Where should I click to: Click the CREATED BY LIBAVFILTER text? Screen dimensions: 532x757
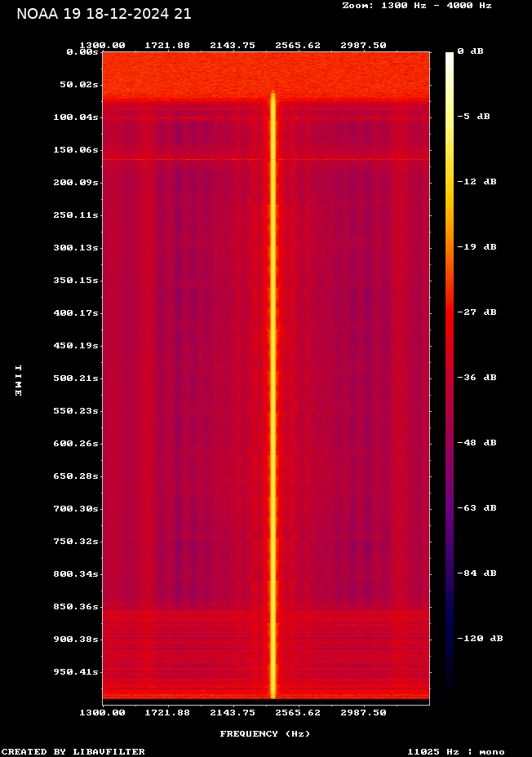[x=73, y=751]
